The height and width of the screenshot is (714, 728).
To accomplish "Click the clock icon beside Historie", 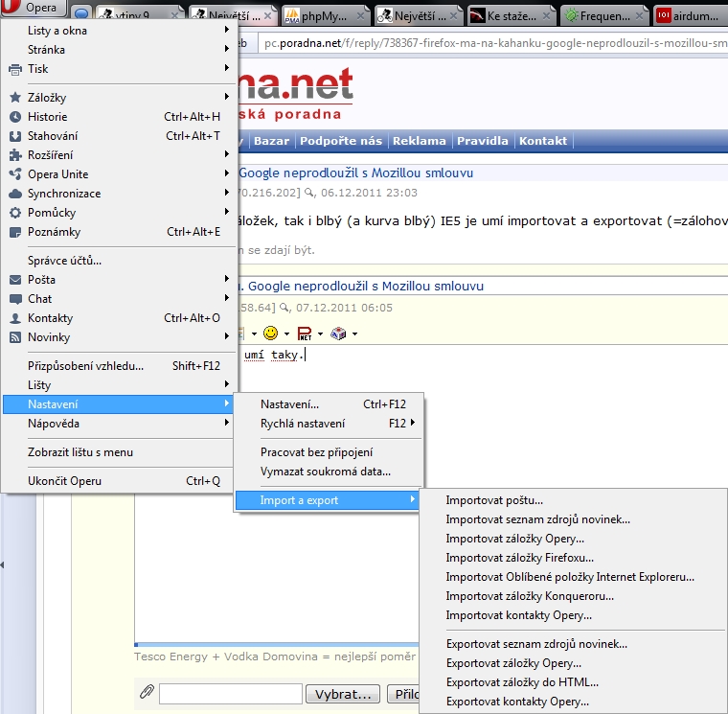I will tap(15, 117).
